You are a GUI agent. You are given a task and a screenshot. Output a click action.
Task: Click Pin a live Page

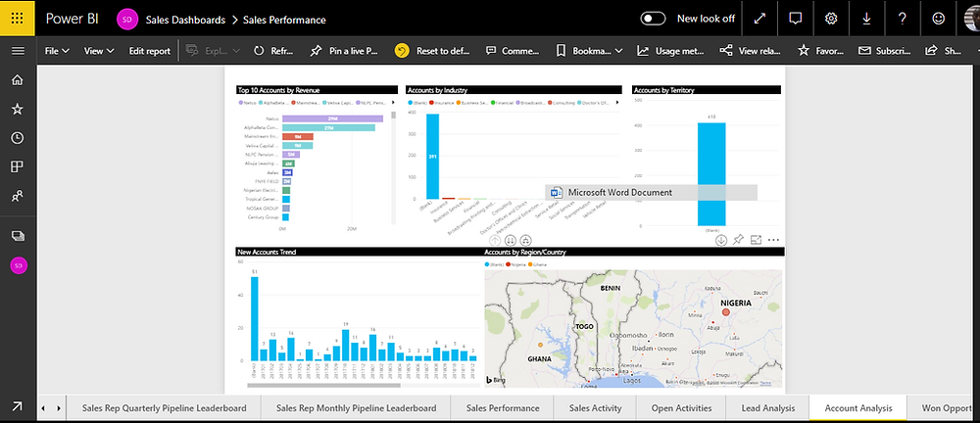coord(344,51)
